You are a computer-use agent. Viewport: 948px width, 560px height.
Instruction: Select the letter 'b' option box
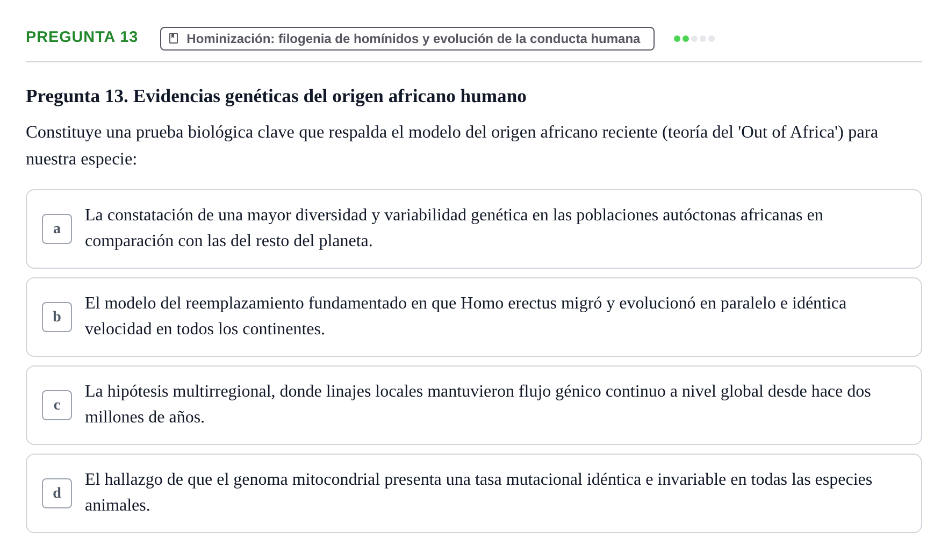point(57,317)
